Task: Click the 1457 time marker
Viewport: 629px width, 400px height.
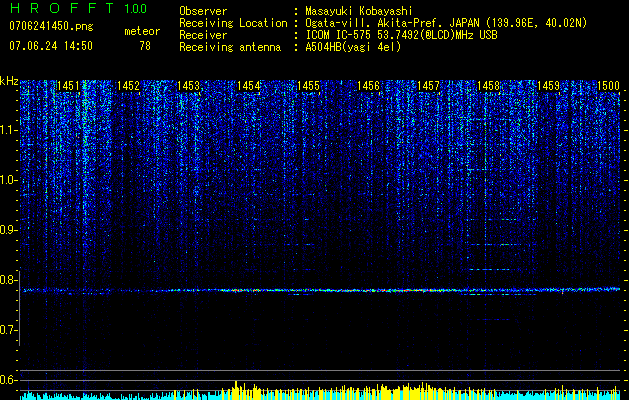Action: 428,86
